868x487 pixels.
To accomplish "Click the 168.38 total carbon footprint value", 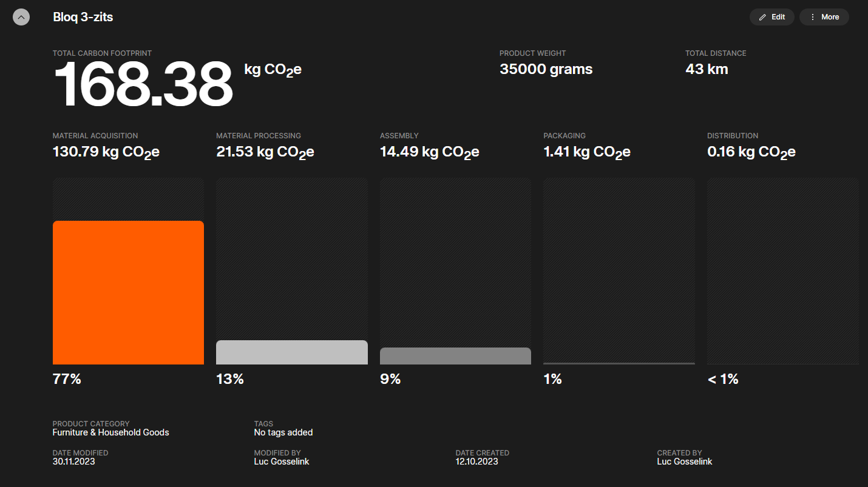I will click(x=143, y=85).
